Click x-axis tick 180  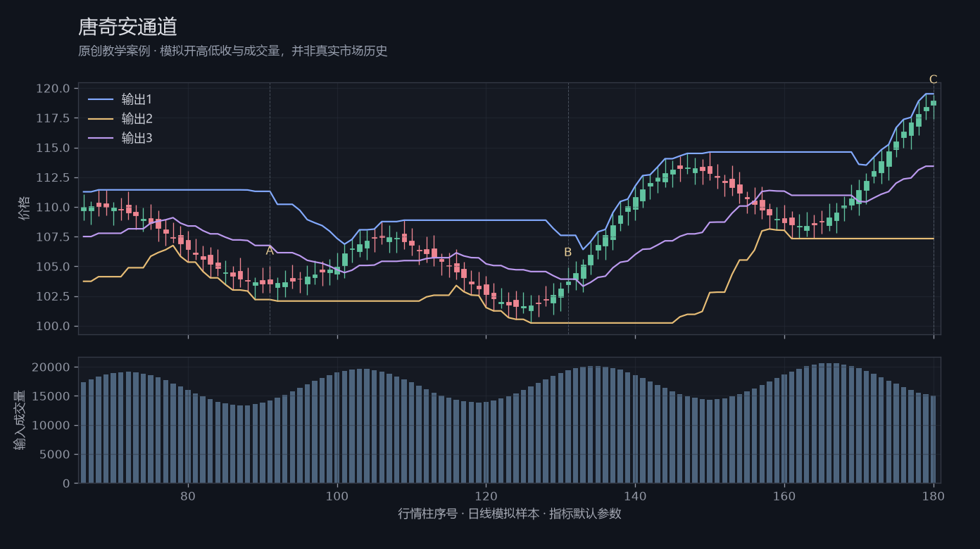(934, 496)
